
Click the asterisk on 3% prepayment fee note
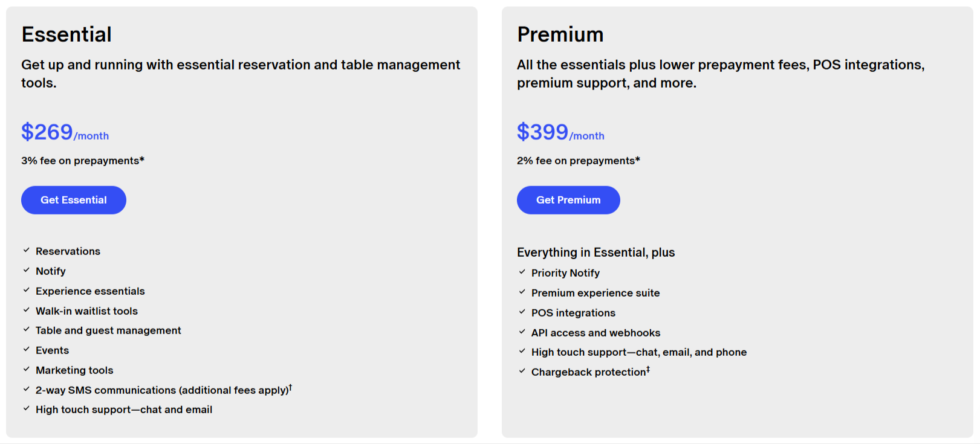coord(141,158)
